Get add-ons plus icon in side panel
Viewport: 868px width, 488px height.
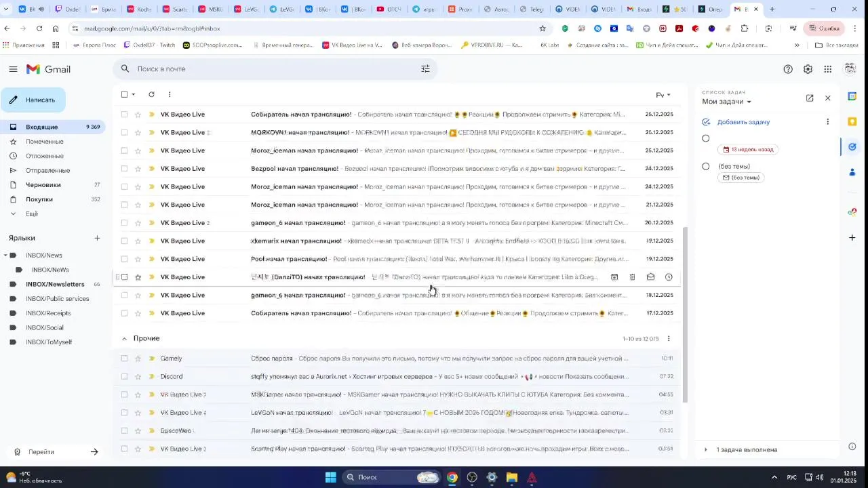tap(852, 238)
